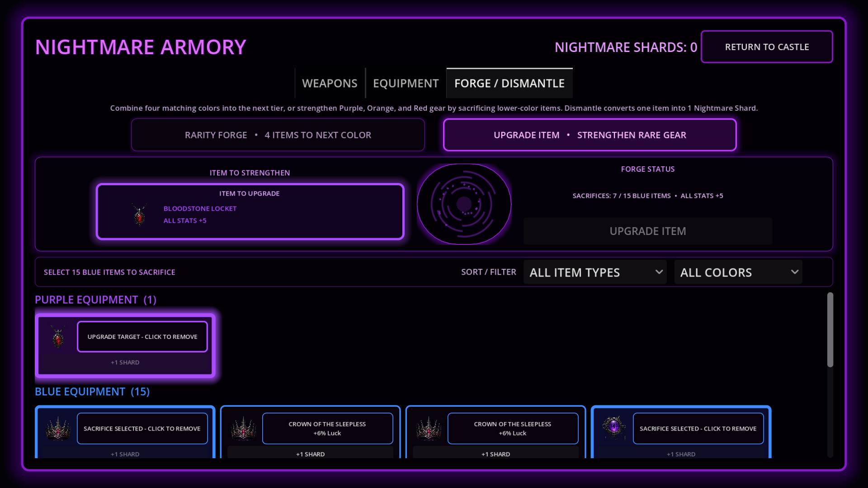
Task: Remove the upgrade target from purple equipment
Action: coord(142,337)
